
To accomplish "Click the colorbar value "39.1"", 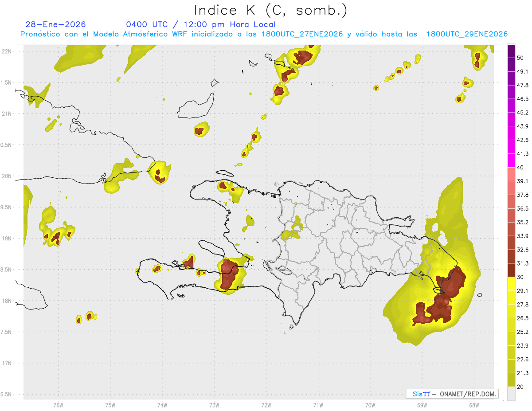I will pyautogui.click(x=523, y=181).
